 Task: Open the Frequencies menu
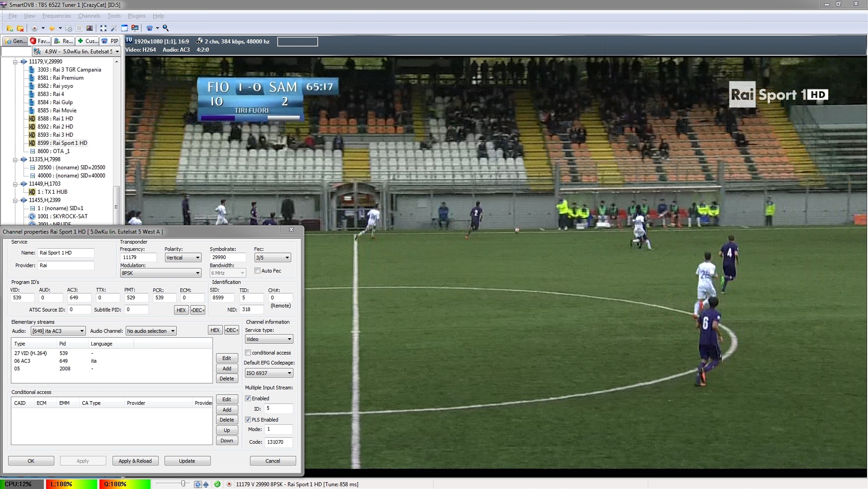56,16
